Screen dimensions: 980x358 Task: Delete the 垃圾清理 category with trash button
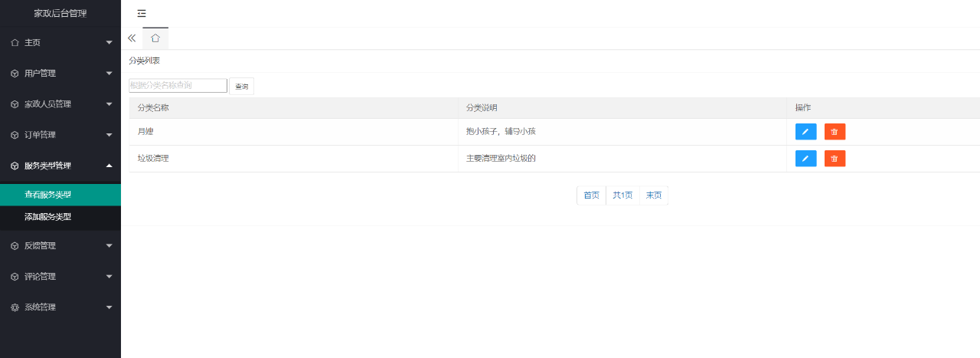pos(835,159)
